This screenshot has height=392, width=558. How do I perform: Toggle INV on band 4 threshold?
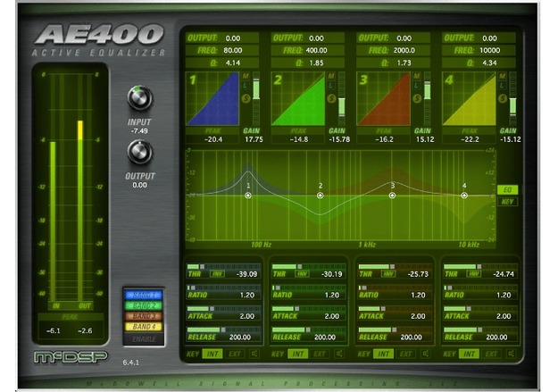pos(474,274)
